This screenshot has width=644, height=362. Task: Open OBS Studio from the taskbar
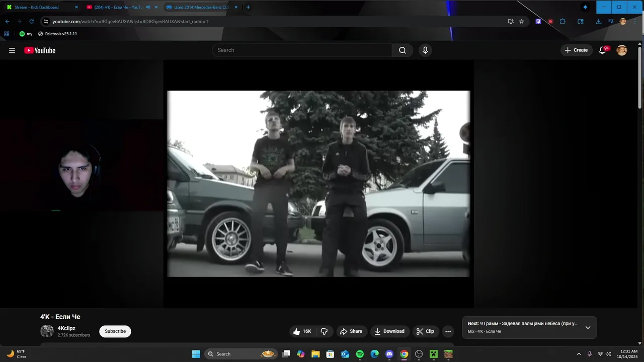[x=419, y=354]
